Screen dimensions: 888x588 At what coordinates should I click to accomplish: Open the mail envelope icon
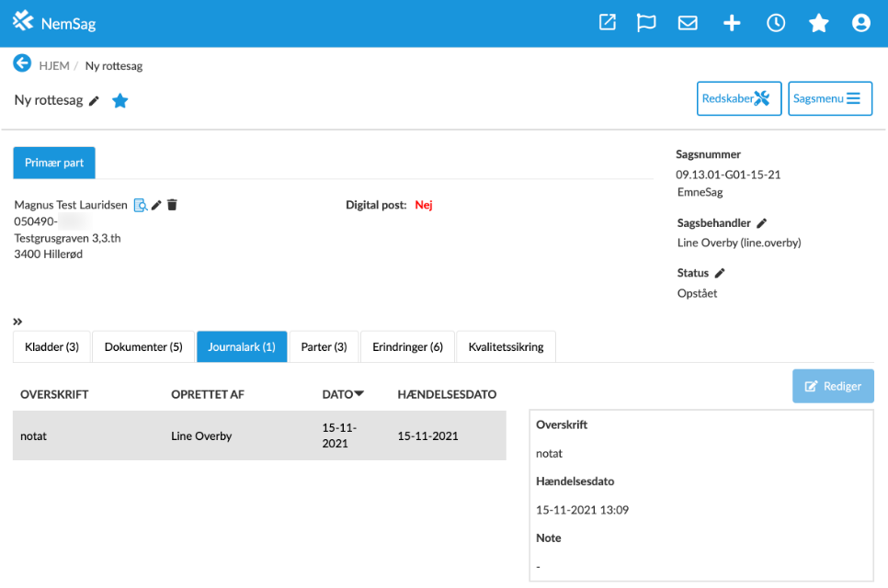click(x=688, y=23)
